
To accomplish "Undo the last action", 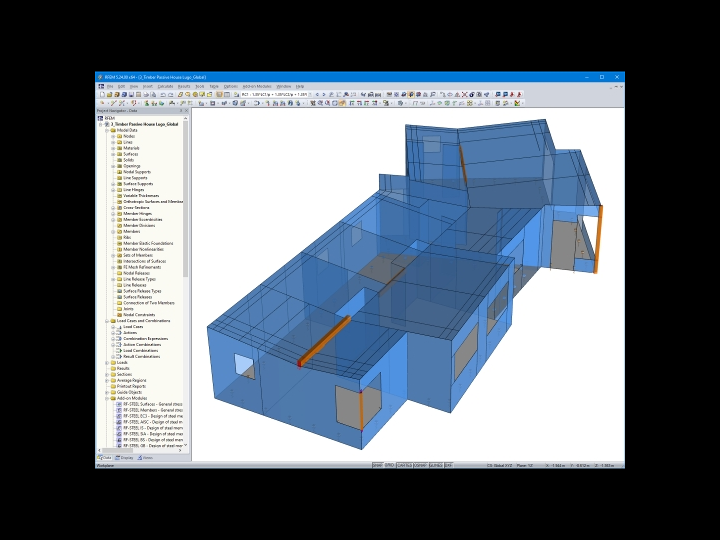I will (163, 95).
